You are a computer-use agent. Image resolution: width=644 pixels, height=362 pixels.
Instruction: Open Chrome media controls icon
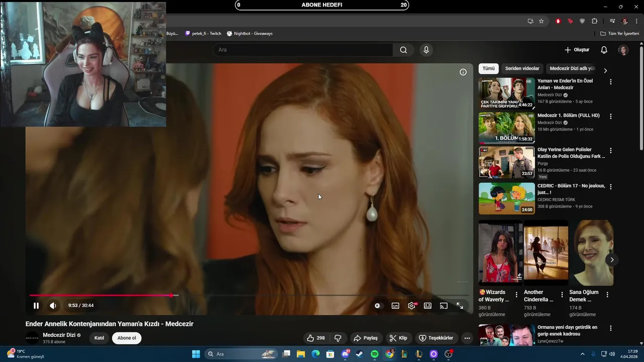coord(612,21)
